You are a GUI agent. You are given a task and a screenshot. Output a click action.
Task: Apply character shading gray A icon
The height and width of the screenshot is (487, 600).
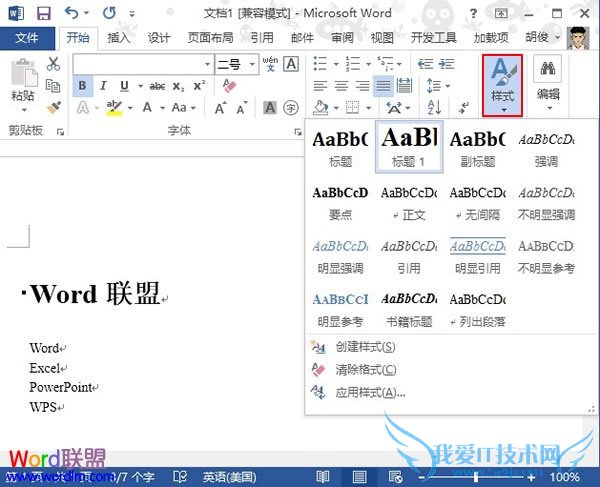tap(270, 108)
